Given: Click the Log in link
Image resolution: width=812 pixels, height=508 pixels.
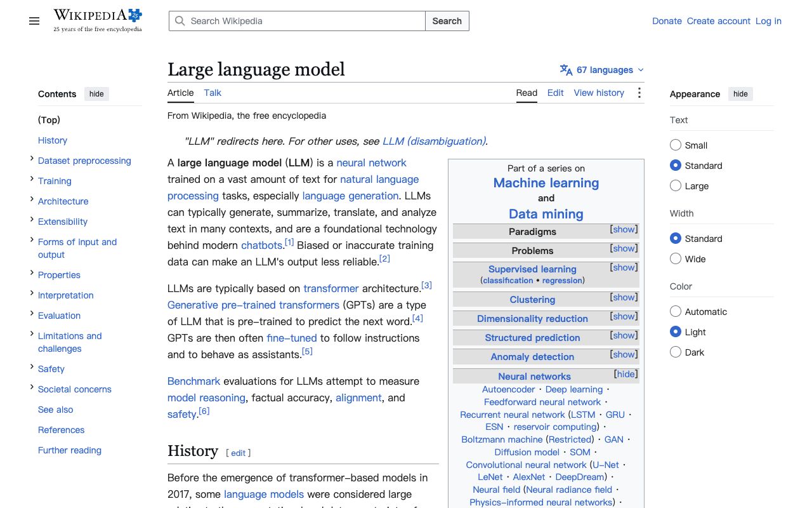Looking at the screenshot, I should tap(768, 21).
